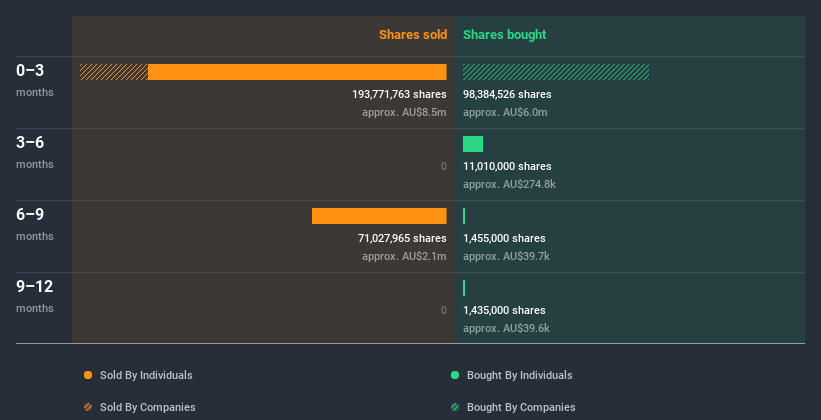Click the green 3–6 months bought bar
821x420 pixels.
pos(473,144)
